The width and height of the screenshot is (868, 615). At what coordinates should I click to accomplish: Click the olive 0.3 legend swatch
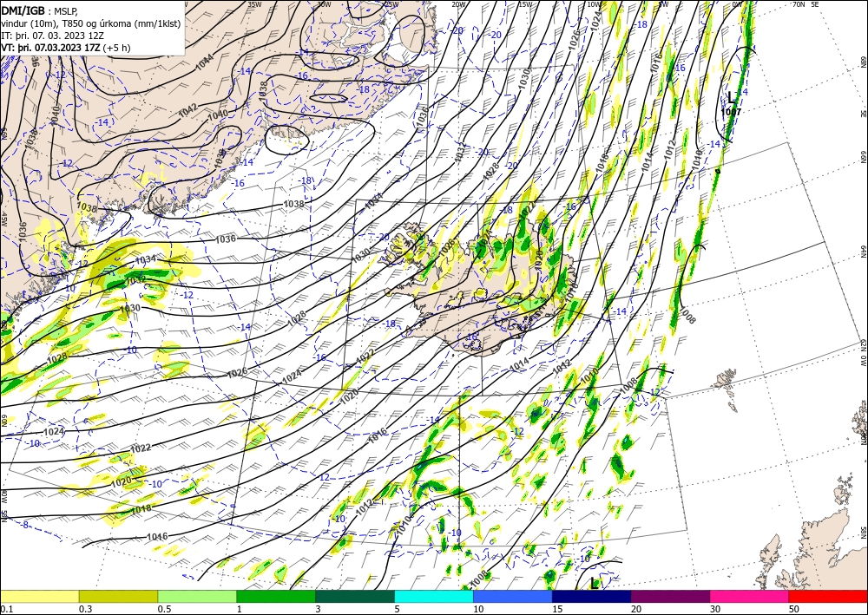[118, 596]
